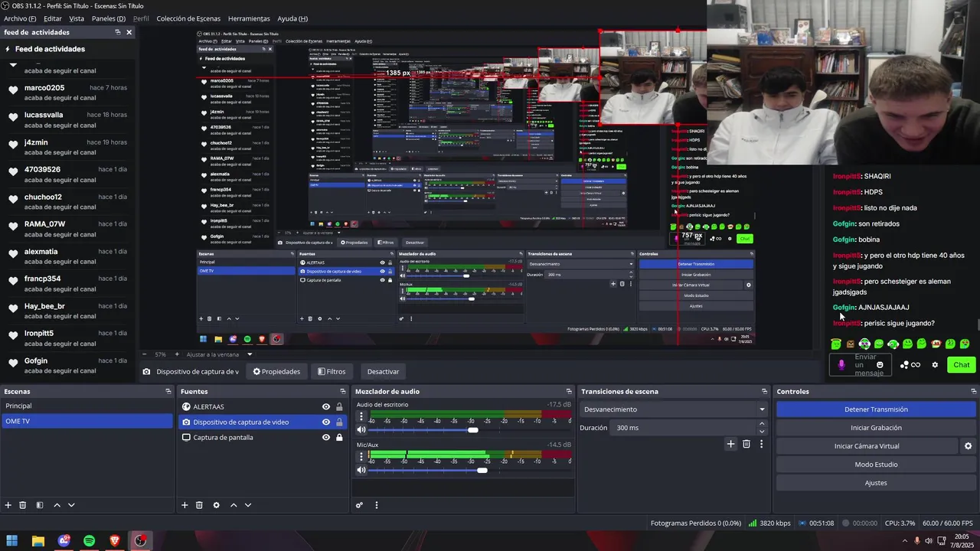
Task: Adjust Audio del escritorio volume slider
Action: coord(473,430)
